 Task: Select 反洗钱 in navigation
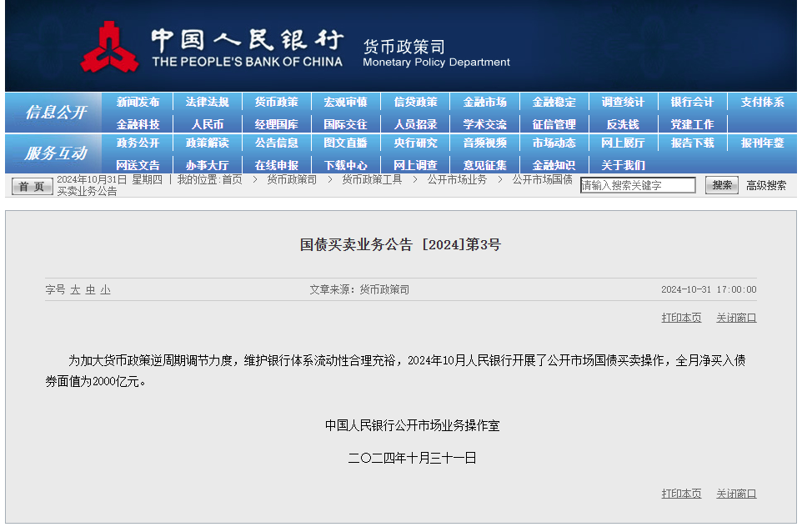pos(623,124)
